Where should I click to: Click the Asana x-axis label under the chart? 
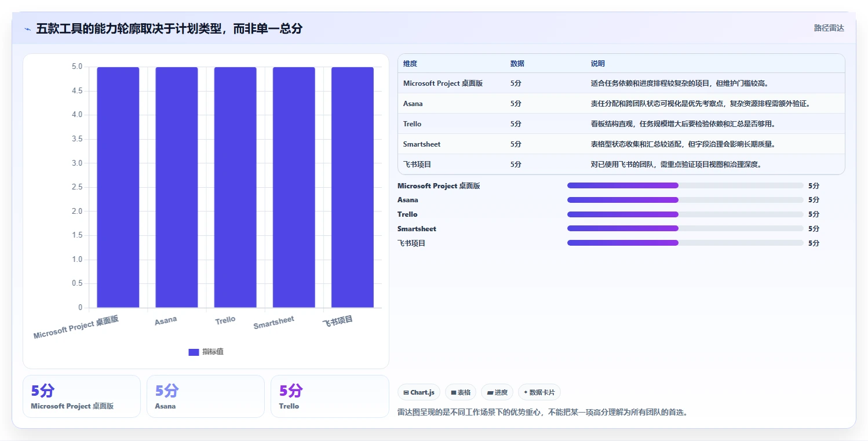tap(166, 320)
